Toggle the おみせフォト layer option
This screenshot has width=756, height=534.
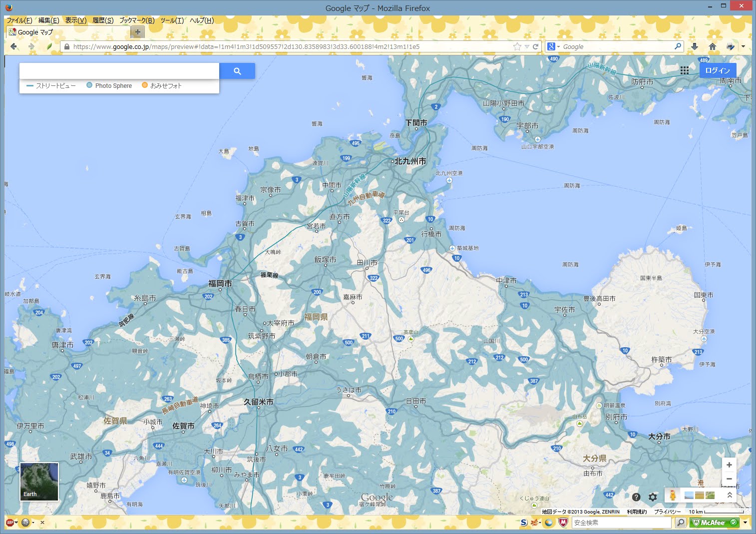[162, 86]
